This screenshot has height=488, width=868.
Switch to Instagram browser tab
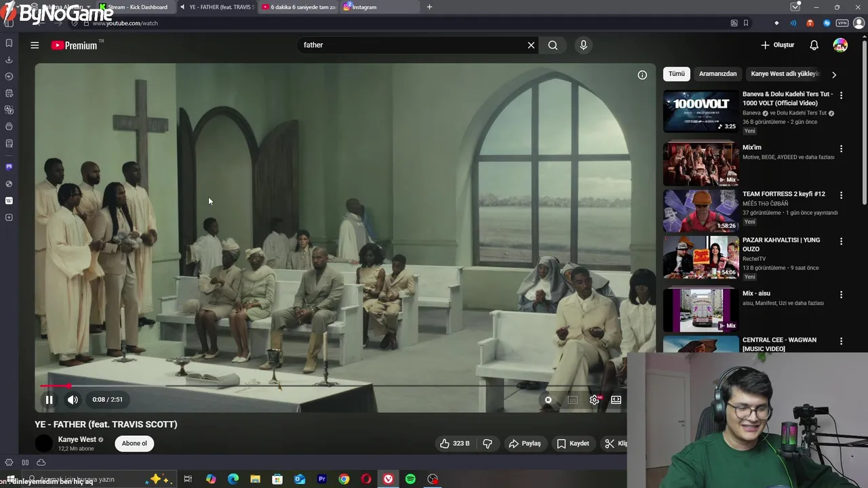[x=380, y=7]
